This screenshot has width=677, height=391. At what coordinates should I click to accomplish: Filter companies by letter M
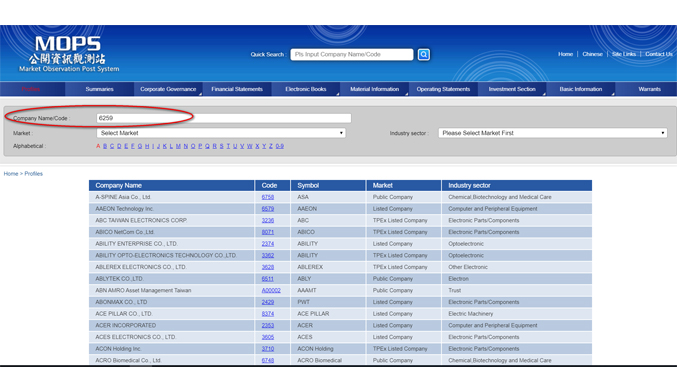pos(178,146)
